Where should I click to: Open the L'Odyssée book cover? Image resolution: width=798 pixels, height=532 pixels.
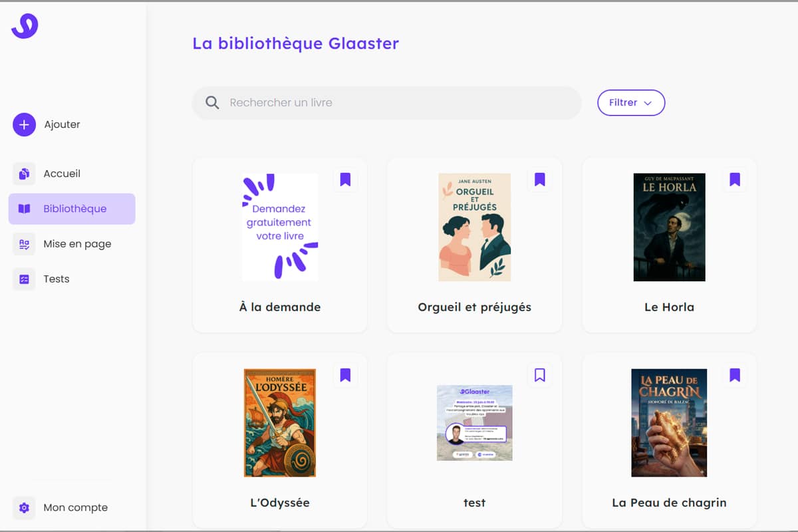point(280,423)
